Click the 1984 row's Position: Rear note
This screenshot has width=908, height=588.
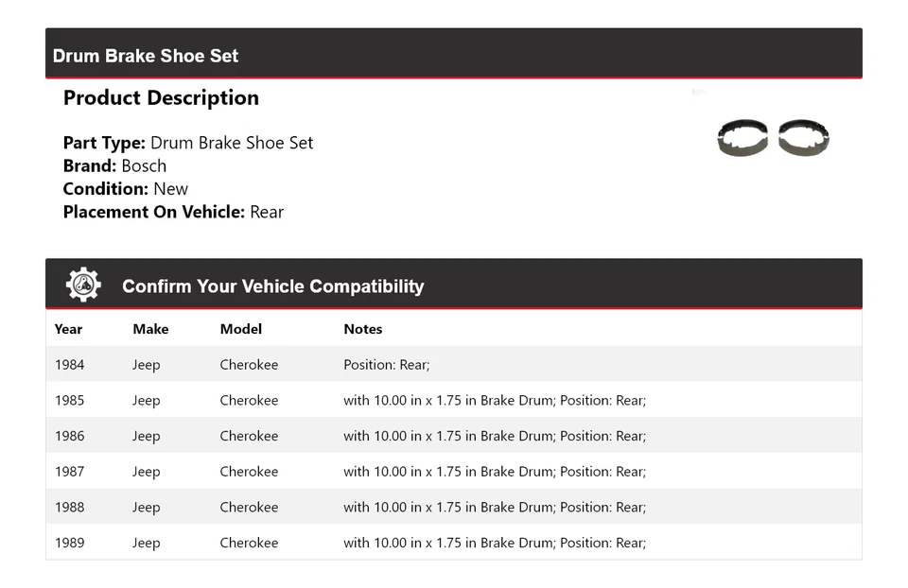tap(386, 365)
